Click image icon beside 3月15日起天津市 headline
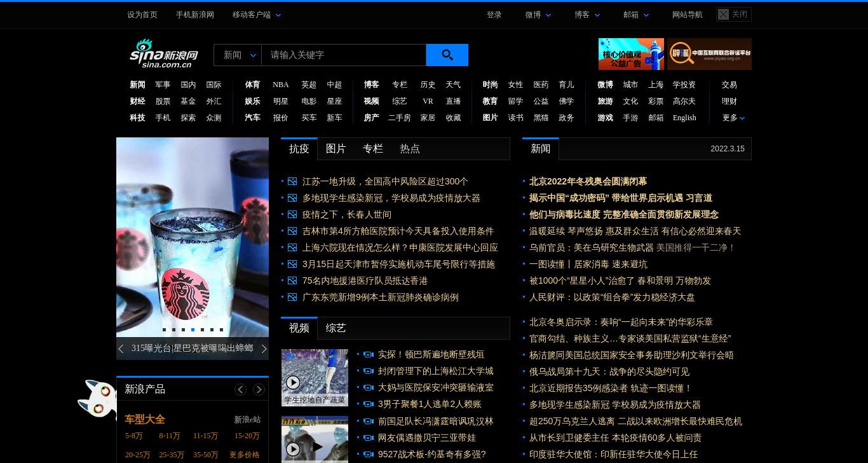Screen dimensions: 868x463 [x=292, y=264]
